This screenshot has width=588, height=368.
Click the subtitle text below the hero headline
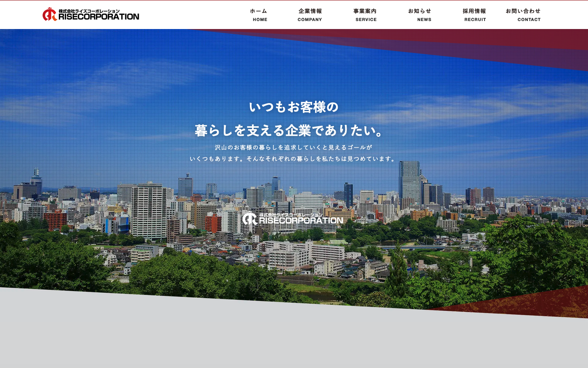[x=293, y=153]
